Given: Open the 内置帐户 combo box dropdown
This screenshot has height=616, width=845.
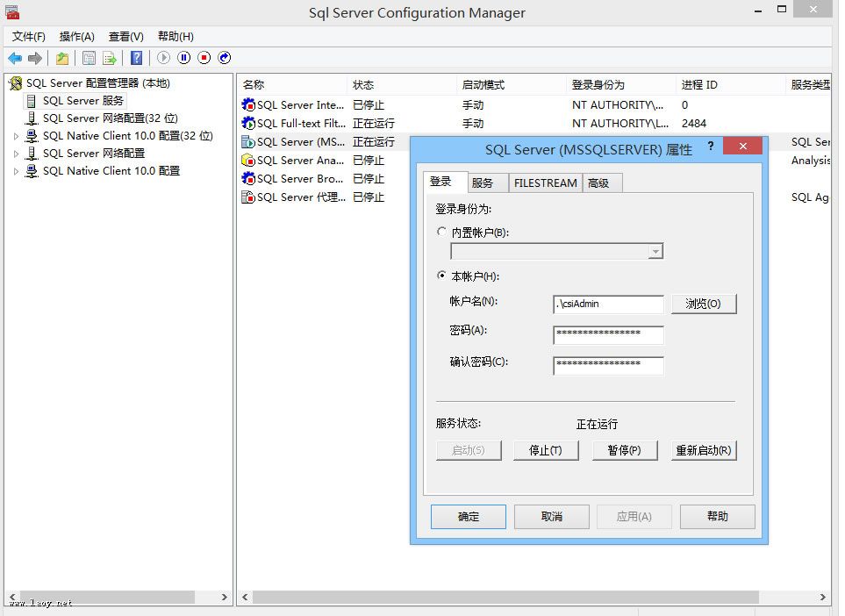Looking at the screenshot, I should [655, 251].
